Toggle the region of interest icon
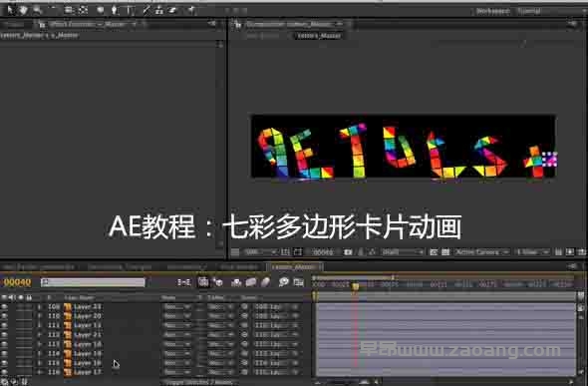The image size is (588, 386). tap(434, 252)
